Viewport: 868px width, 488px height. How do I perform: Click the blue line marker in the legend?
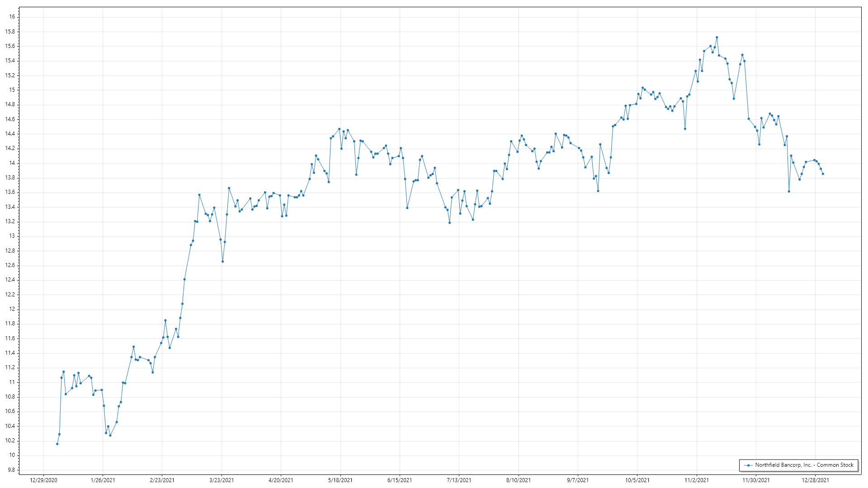tap(748, 465)
